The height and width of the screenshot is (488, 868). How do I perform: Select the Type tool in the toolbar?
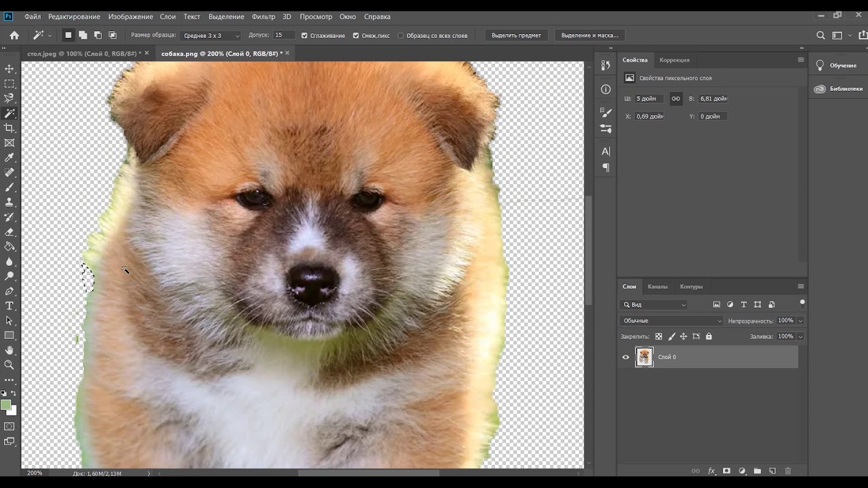click(9, 306)
